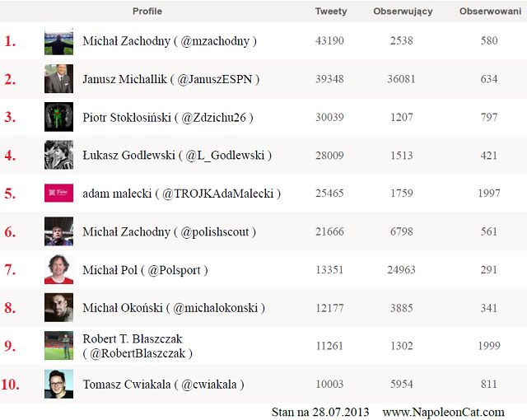Click the @polishscout profile avatar
This screenshot has width=527, height=420.
[x=58, y=231]
